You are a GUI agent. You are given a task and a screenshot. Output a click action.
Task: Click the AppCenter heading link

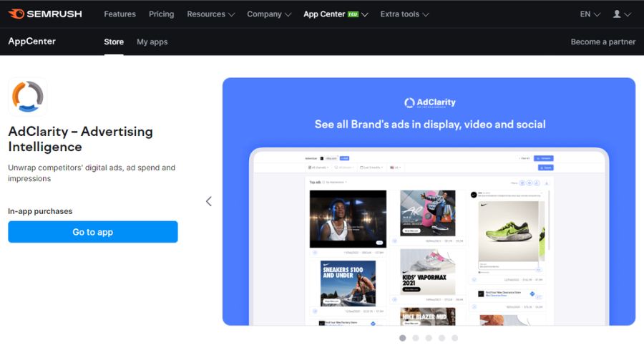32,41
